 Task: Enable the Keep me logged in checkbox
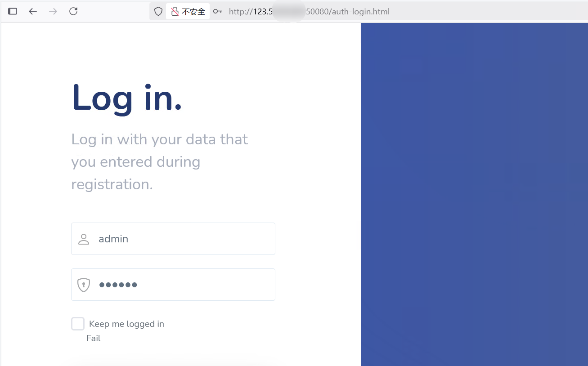(x=78, y=324)
